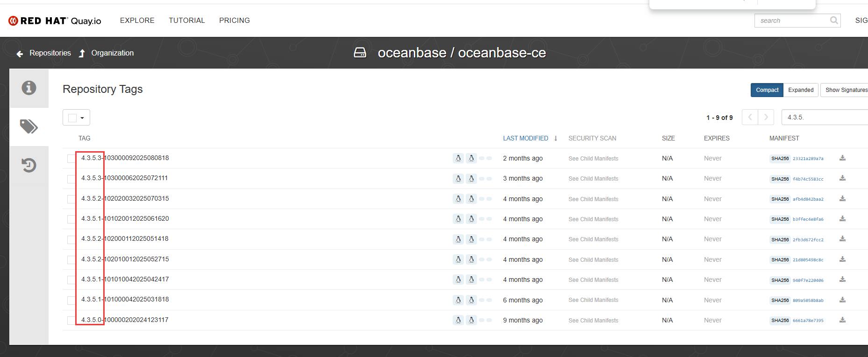
Task: Open the TUTORIAL menu item
Action: pos(187,21)
